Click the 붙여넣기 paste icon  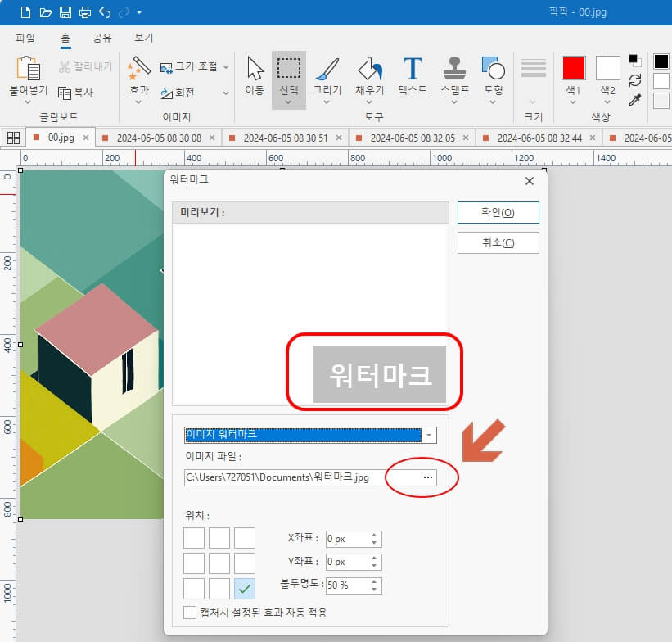tap(29, 69)
